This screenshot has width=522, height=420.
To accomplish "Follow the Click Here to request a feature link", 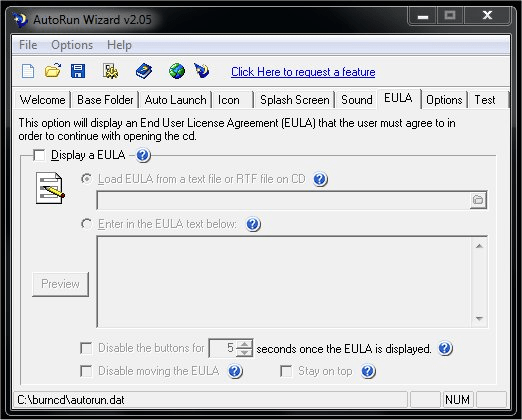I will tap(303, 72).
